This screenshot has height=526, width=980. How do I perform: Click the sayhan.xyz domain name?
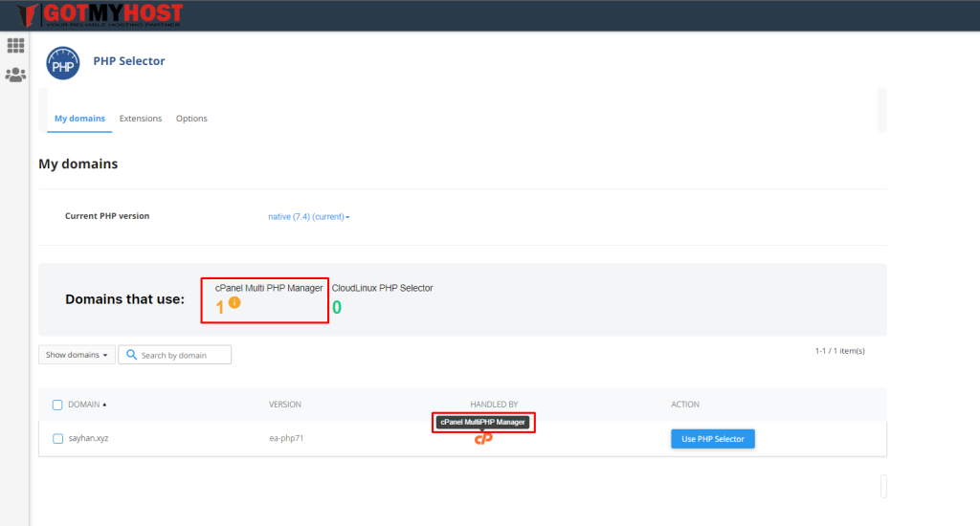click(88, 439)
